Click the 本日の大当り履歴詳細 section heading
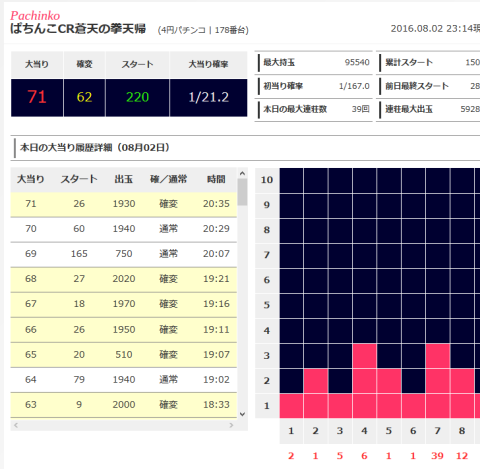Image resolution: width=480 pixels, height=469 pixels. click(95, 147)
